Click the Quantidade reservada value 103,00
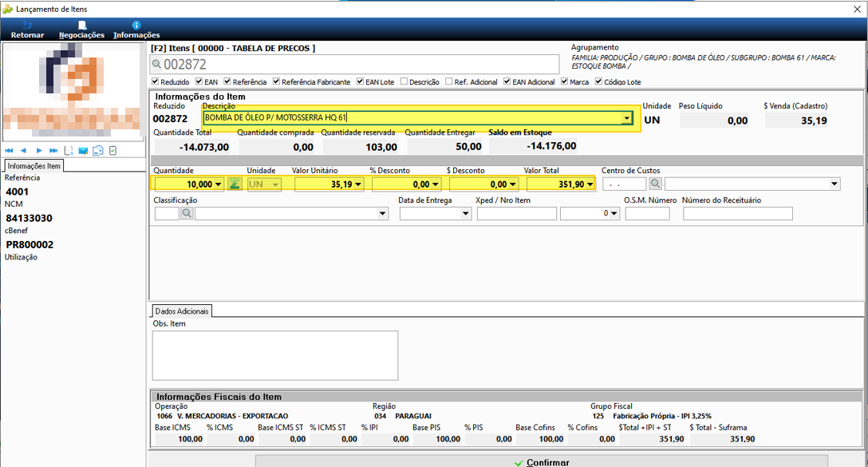The height and width of the screenshot is (467, 868). coord(381,147)
